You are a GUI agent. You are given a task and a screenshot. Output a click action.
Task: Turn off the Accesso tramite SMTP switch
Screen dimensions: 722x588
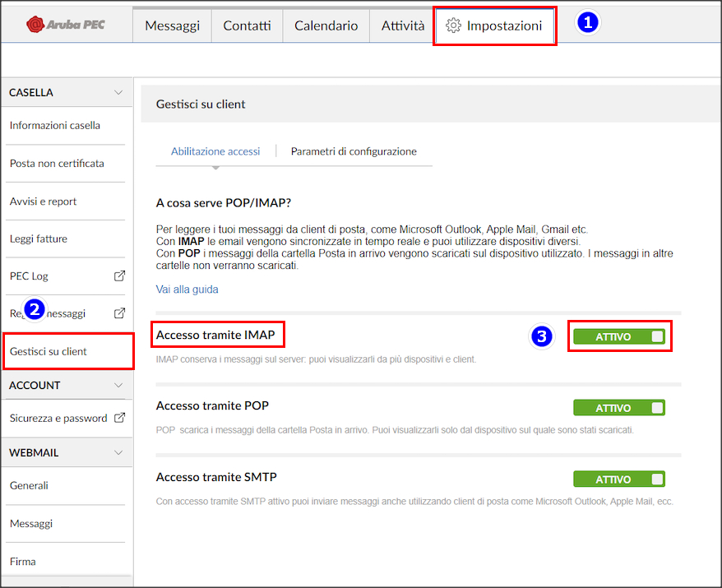point(619,479)
